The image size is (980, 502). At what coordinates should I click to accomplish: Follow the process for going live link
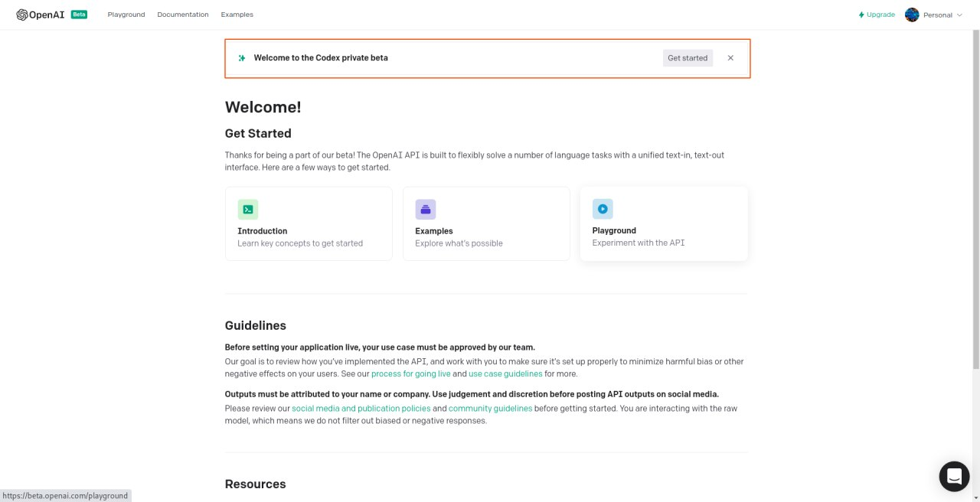coord(411,374)
